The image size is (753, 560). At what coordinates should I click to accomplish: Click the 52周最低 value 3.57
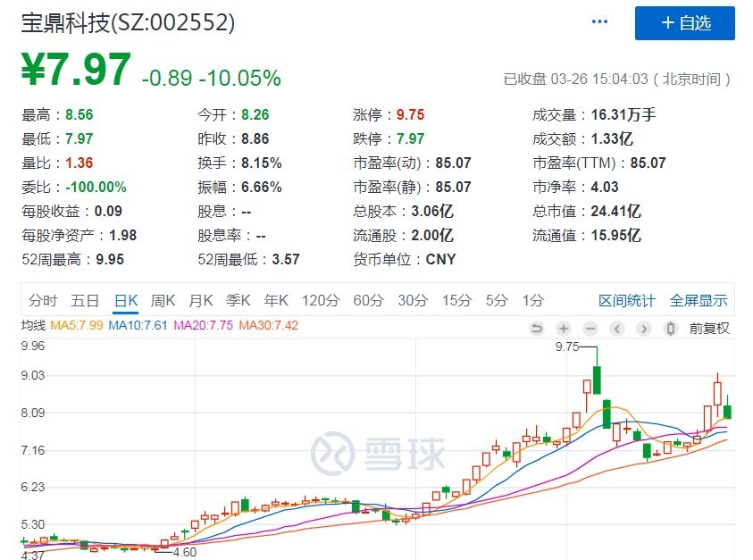286,259
